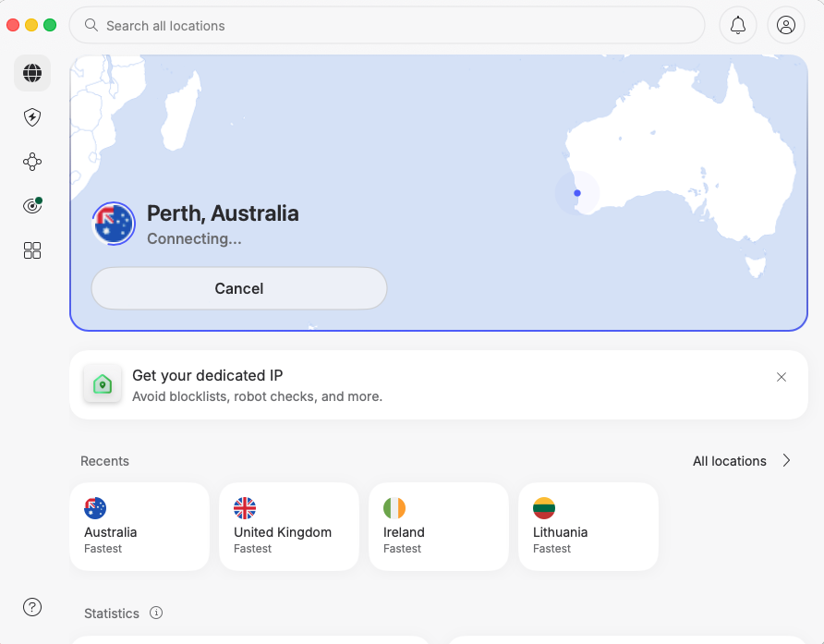824x644 pixels.
Task: Click the green zoom window button
Action: point(50,25)
